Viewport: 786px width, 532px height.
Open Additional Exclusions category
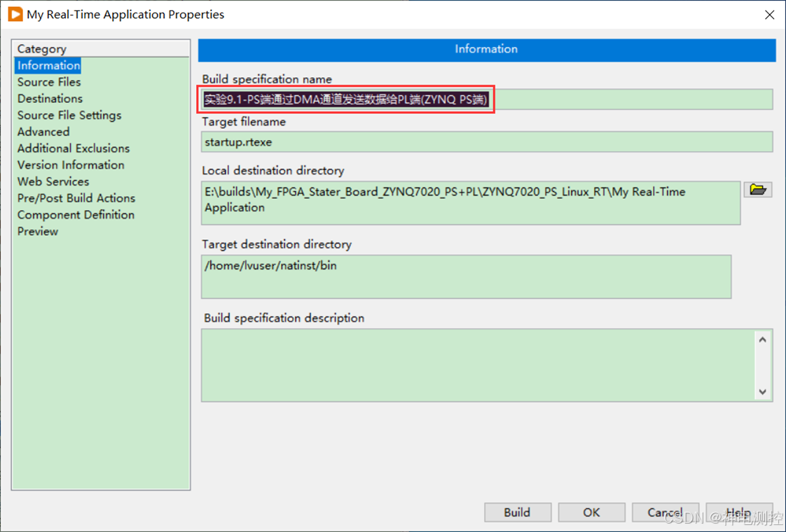(x=74, y=148)
